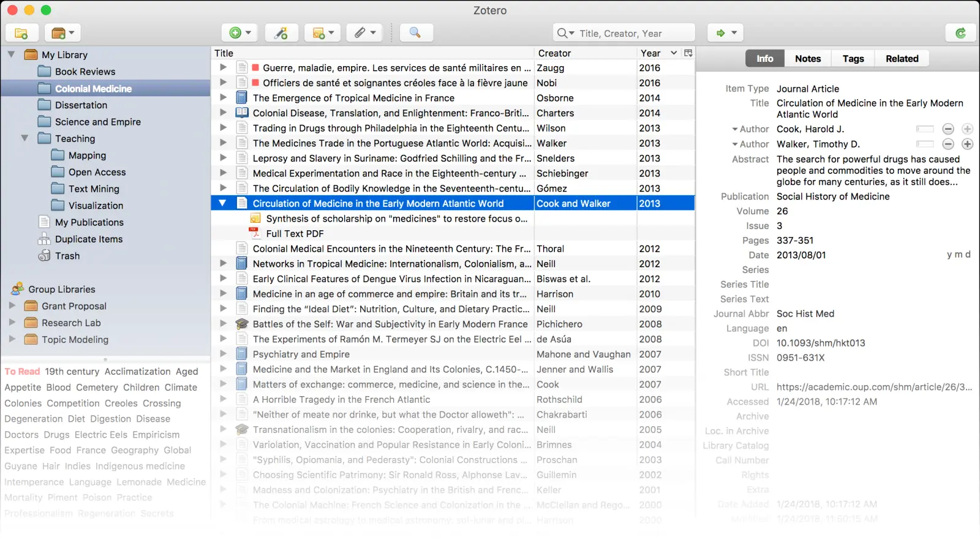Open the New Note dropdown
The height and width of the screenshot is (551, 980).
pyautogui.click(x=323, y=33)
